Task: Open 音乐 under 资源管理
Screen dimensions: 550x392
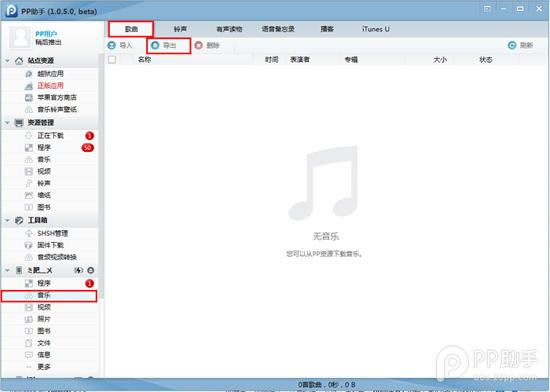Action: [44, 160]
